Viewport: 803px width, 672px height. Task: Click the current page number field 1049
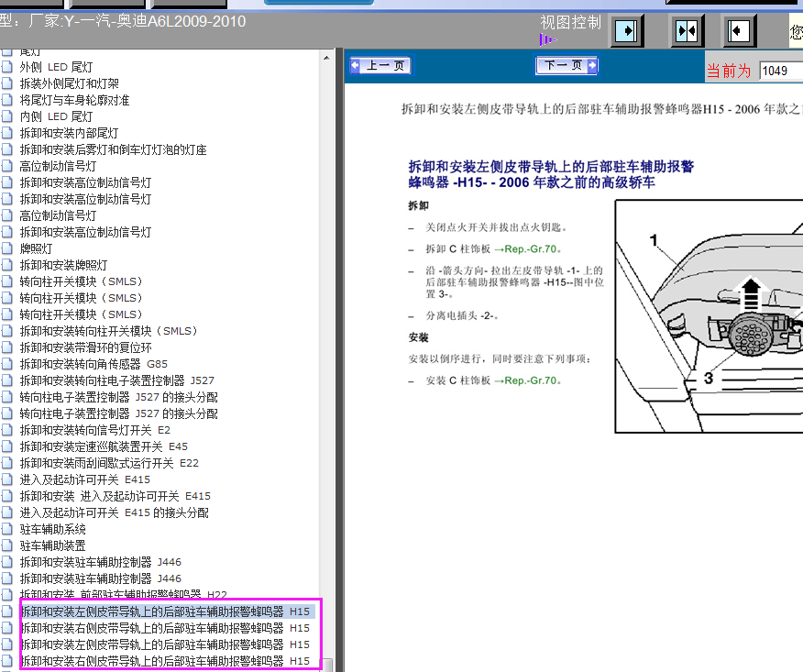[780, 71]
